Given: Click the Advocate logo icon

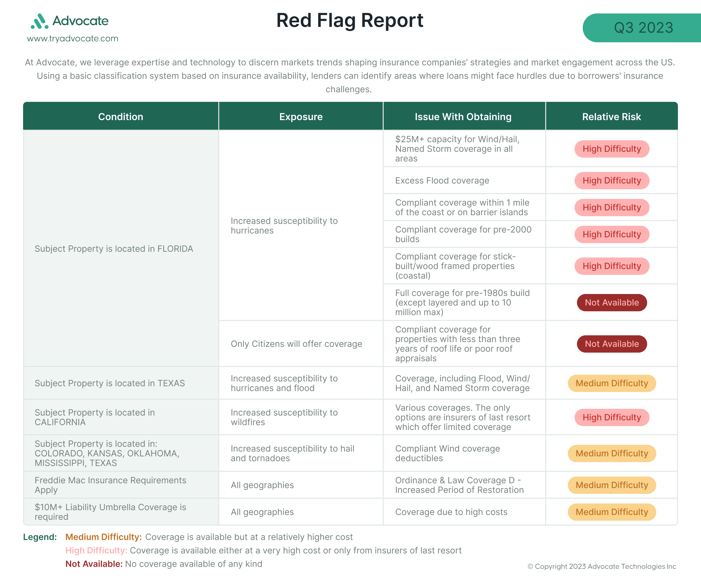Looking at the screenshot, I should (x=39, y=21).
